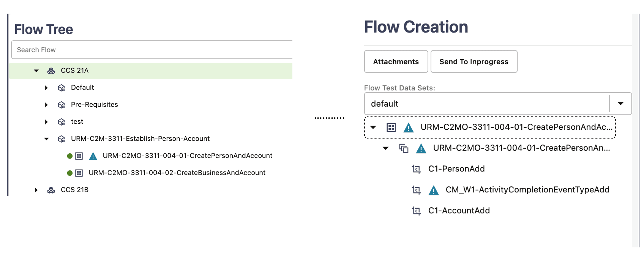The width and height of the screenshot is (644, 258).
Task: Click the component icon next to C1-AccountAdd
Action: [x=416, y=211]
